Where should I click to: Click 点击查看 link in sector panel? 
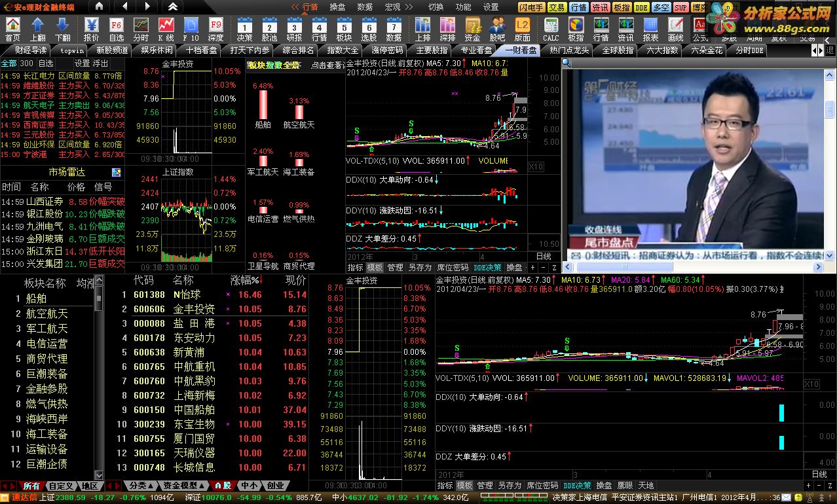[327, 65]
